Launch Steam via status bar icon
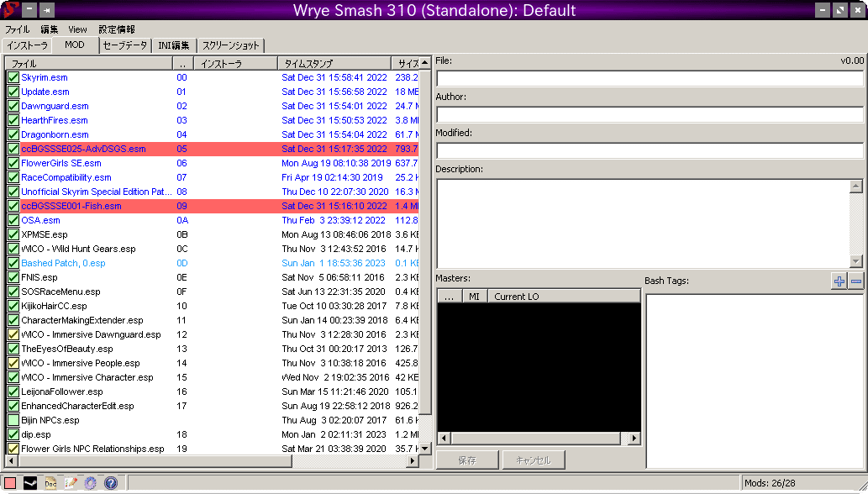Screen dimensions: 868x494 (30, 483)
